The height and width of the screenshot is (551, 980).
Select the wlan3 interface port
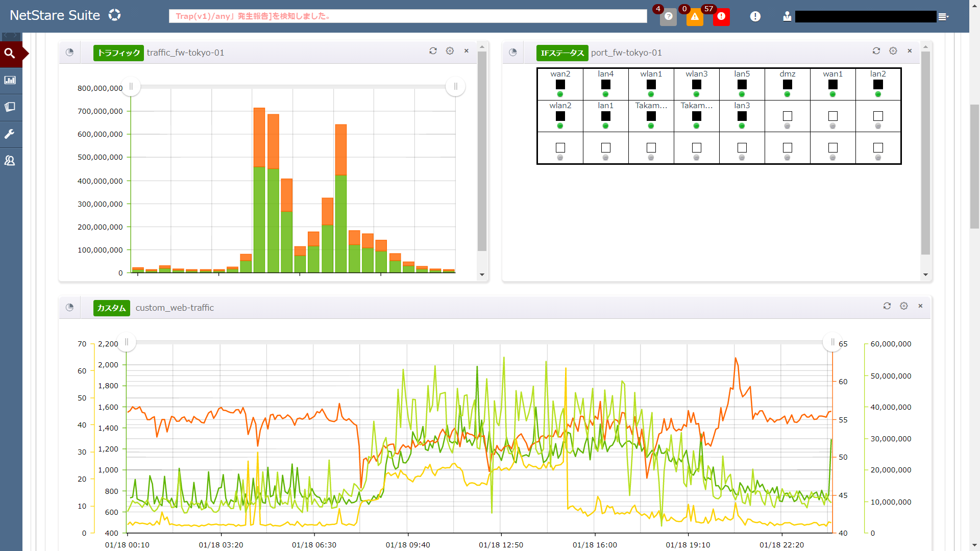(x=697, y=84)
